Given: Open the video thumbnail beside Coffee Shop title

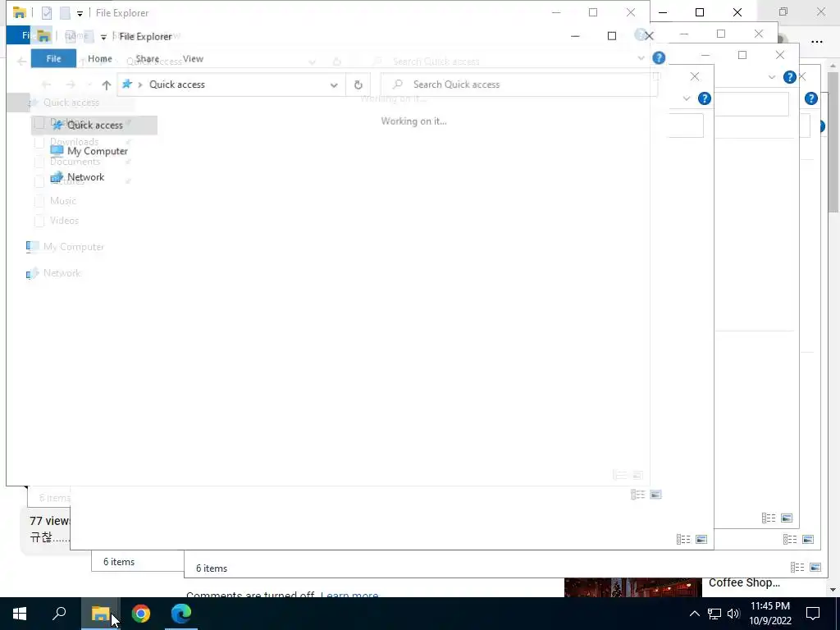Looking at the screenshot, I should point(632,587).
